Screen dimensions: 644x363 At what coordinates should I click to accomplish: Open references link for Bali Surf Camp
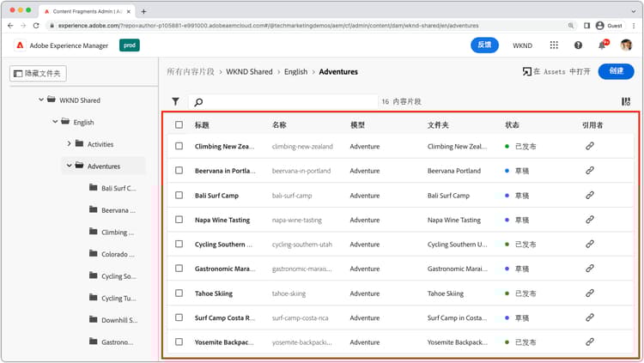590,195
